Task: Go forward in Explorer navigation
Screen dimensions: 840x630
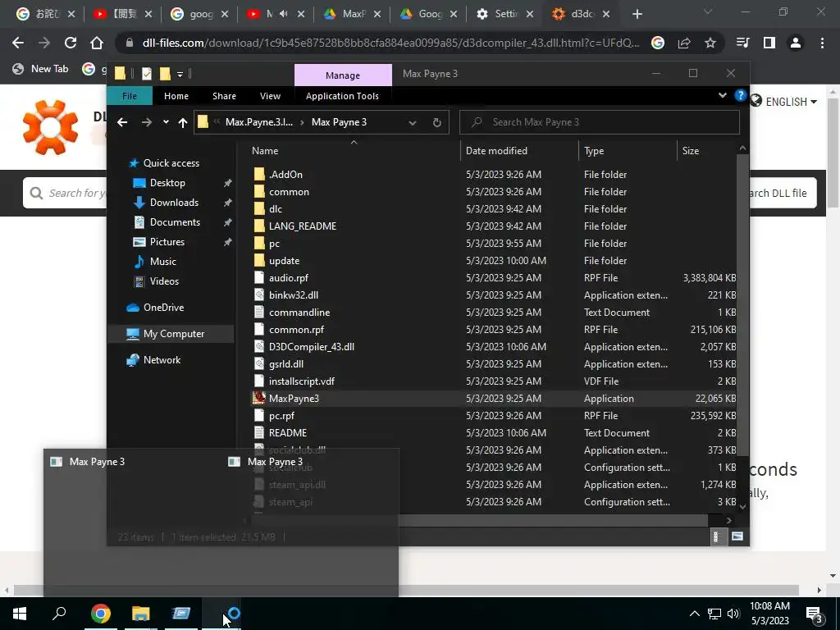Action: 146,123
